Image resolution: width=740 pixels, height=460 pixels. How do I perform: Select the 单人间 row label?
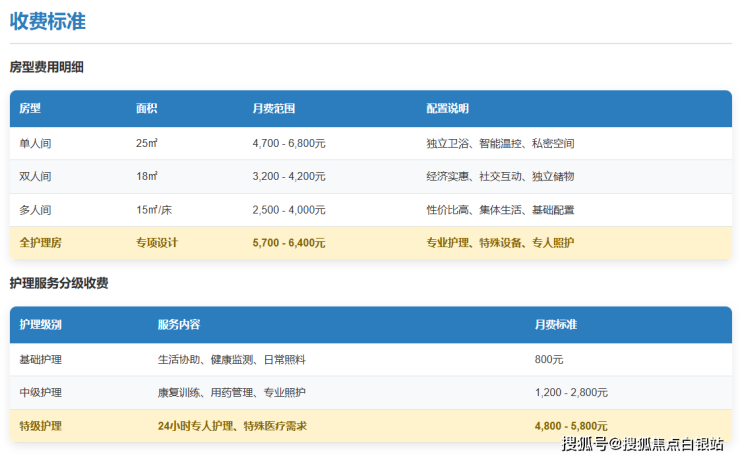click(x=35, y=143)
